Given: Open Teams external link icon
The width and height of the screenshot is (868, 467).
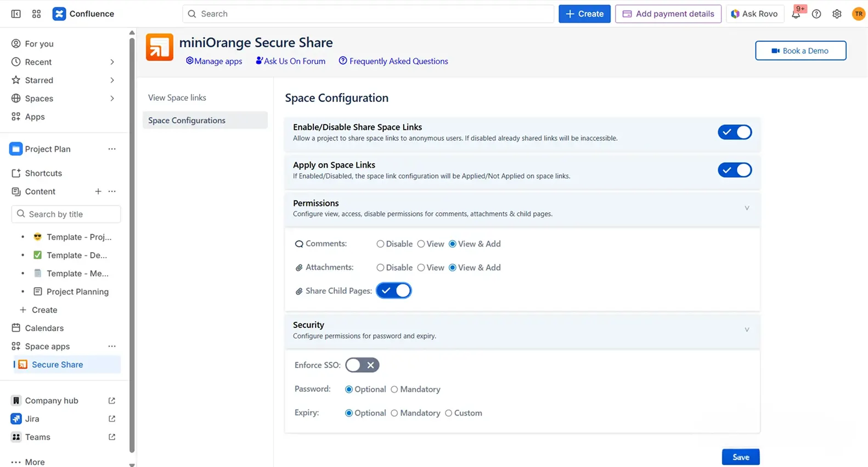Looking at the screenshot, I should [112, 437].
